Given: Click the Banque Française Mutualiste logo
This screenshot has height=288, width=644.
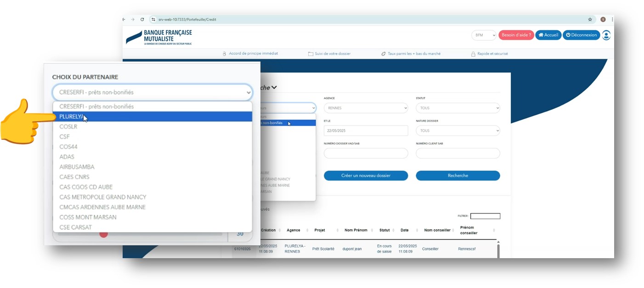Looking at the screenshot, I should pos(159,37).
